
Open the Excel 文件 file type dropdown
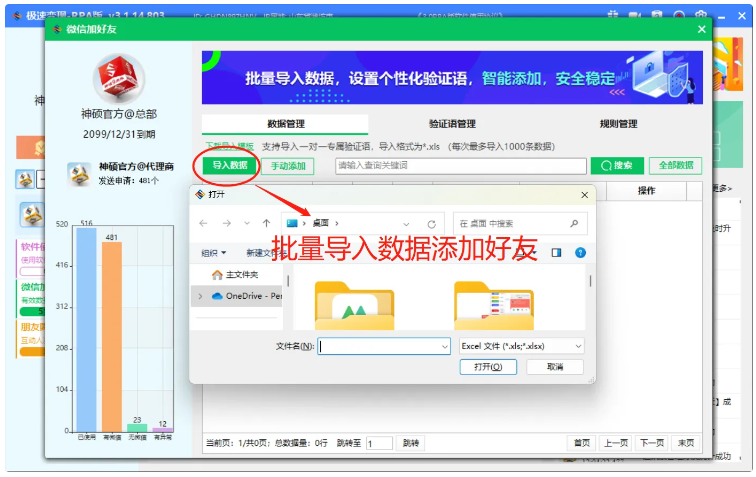coord(522,346)
